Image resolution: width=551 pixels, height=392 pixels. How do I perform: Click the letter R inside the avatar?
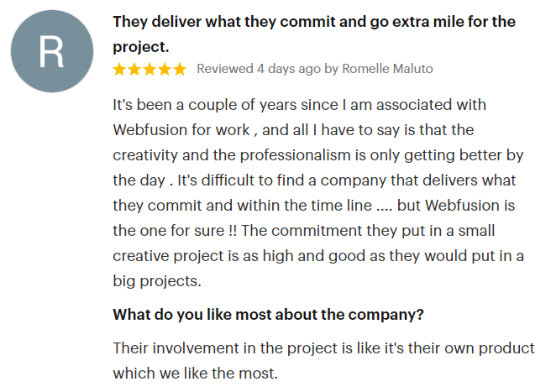click(51, 52)
